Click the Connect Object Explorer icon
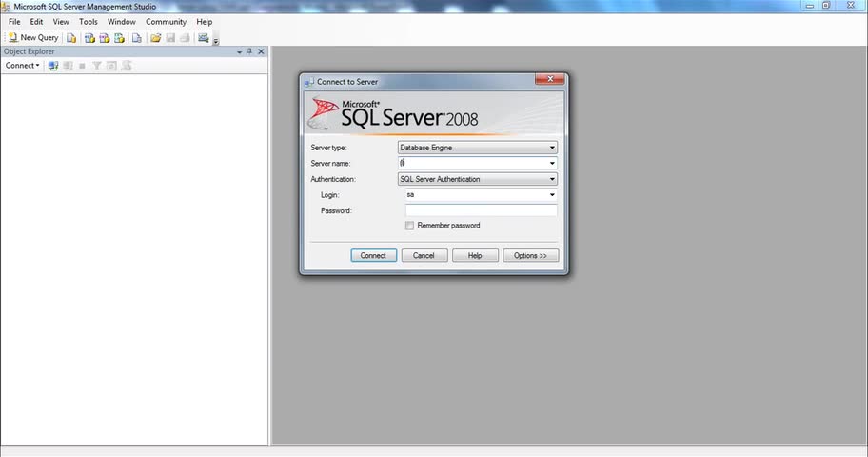Screen dimensions: 868x457 53,66
